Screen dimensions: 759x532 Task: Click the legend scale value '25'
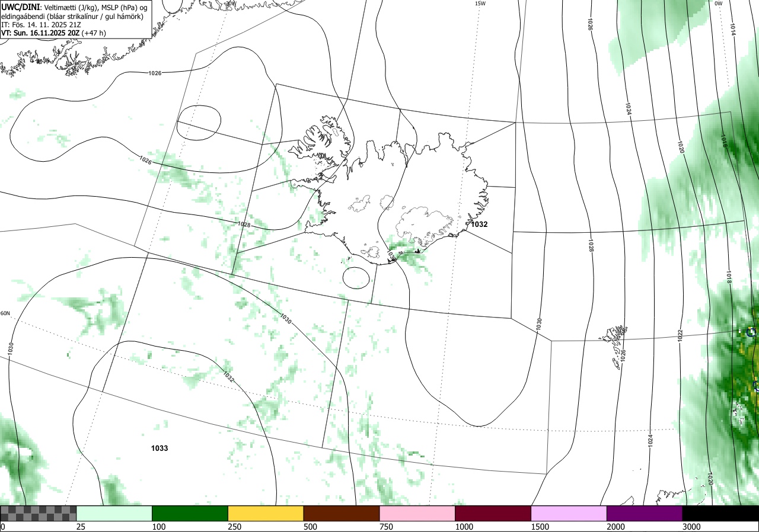point(81,527)
